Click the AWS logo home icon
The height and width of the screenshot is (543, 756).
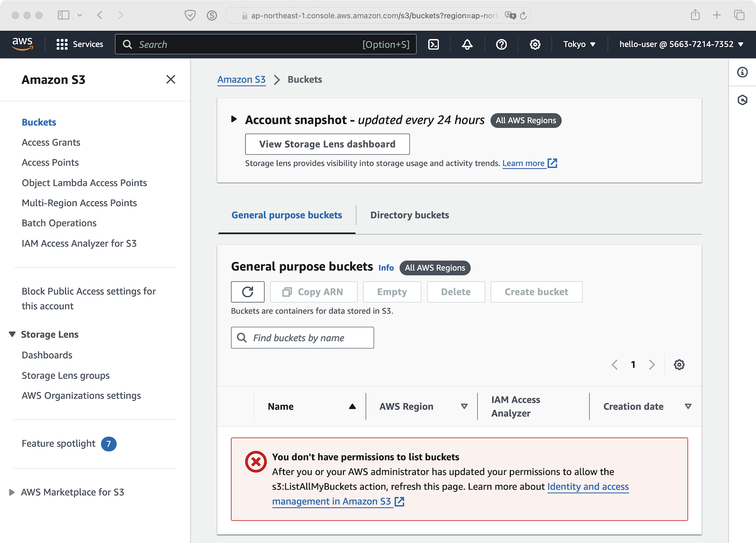pyautogui.click(x=22, y=44)
